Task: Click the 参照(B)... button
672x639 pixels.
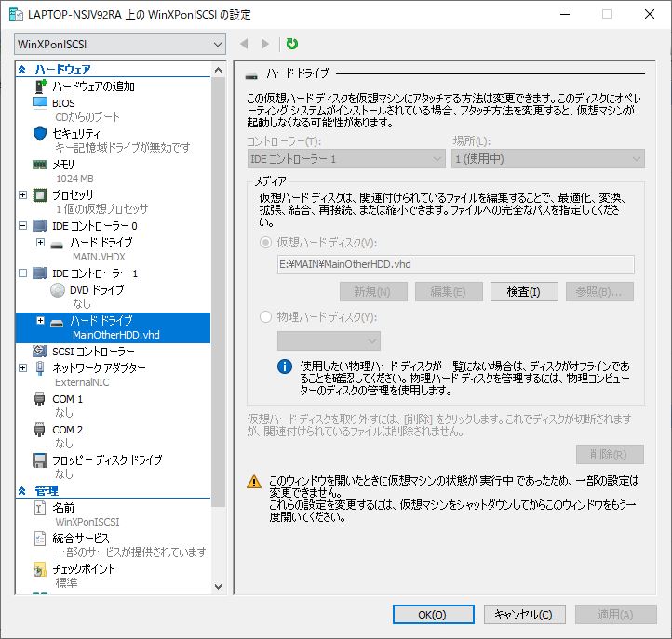Action: 599,292
